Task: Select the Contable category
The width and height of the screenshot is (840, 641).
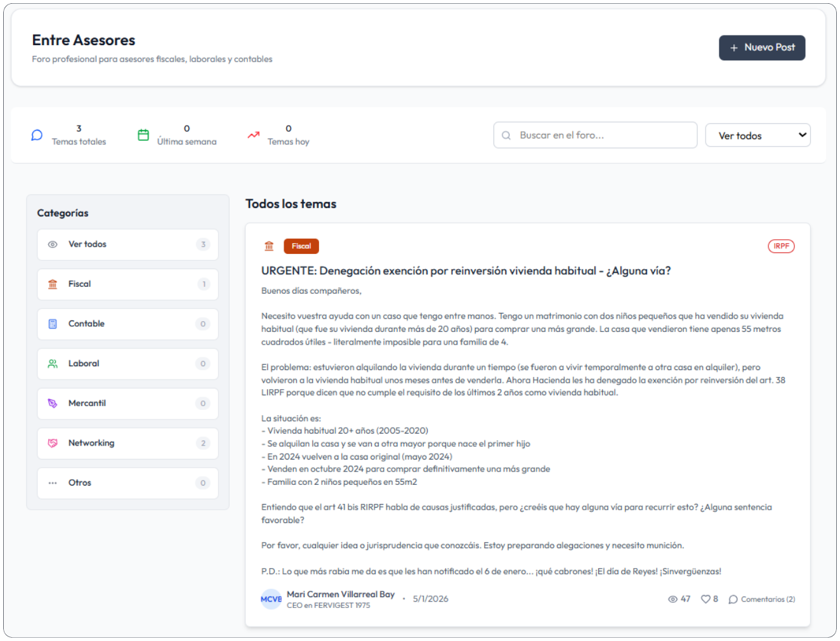Action: tap(128, 324)
